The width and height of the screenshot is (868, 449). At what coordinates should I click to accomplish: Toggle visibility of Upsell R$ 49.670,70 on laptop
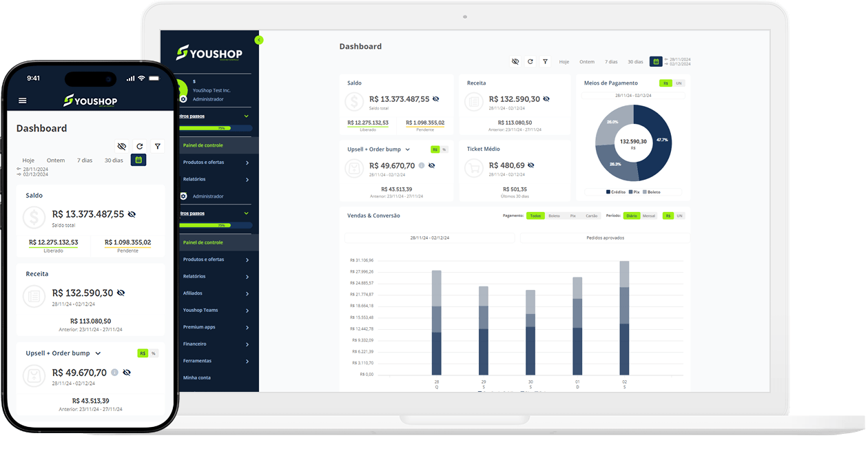coord(432,165)
